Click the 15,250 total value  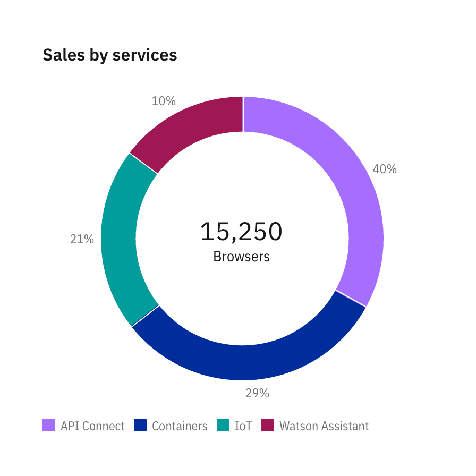tap(241, 232)
